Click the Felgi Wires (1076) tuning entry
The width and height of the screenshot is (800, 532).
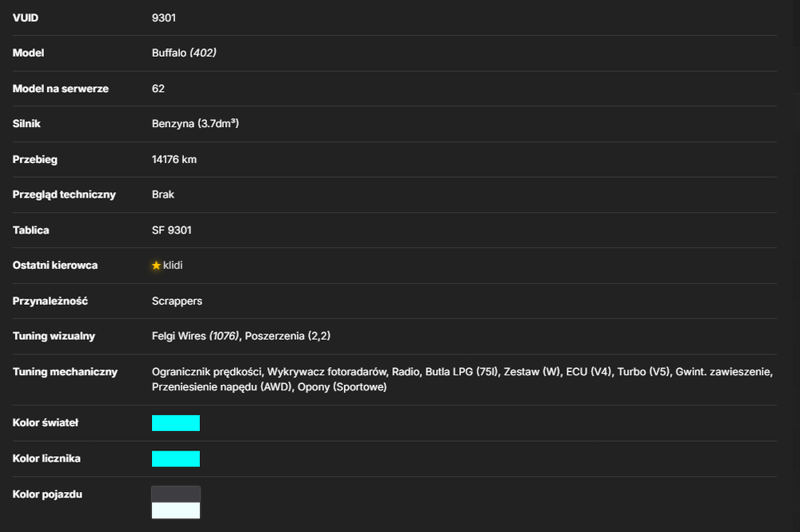195,336
